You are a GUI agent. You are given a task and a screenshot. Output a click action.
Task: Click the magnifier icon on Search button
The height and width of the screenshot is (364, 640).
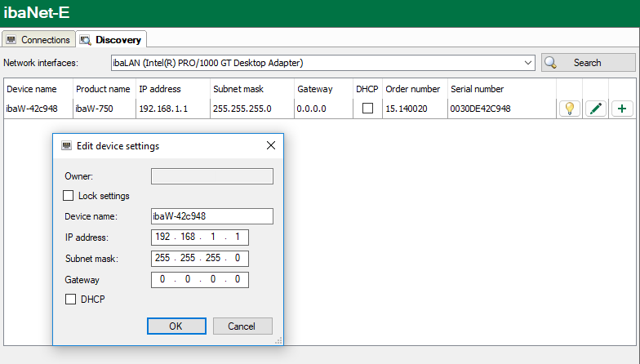(x=551, y=63)
